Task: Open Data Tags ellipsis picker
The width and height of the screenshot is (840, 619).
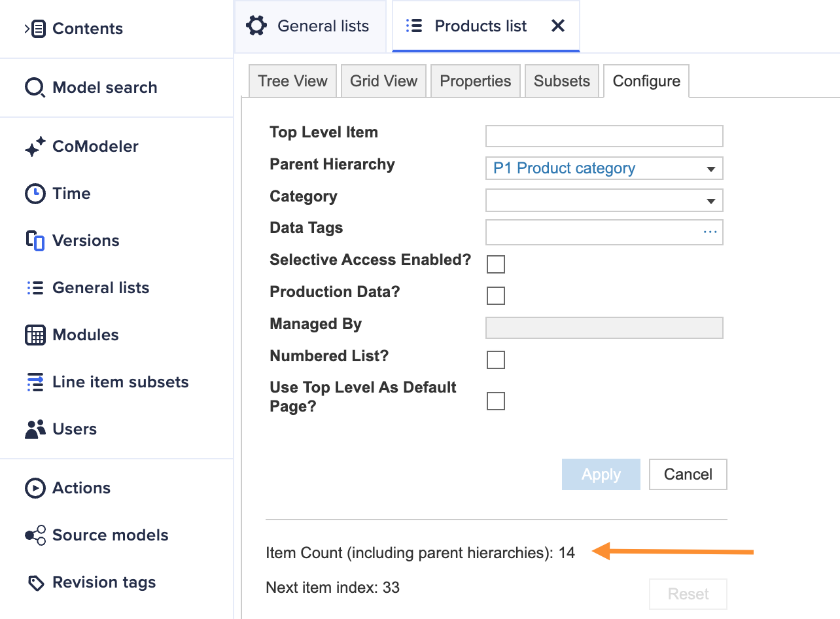Action: 710,232
